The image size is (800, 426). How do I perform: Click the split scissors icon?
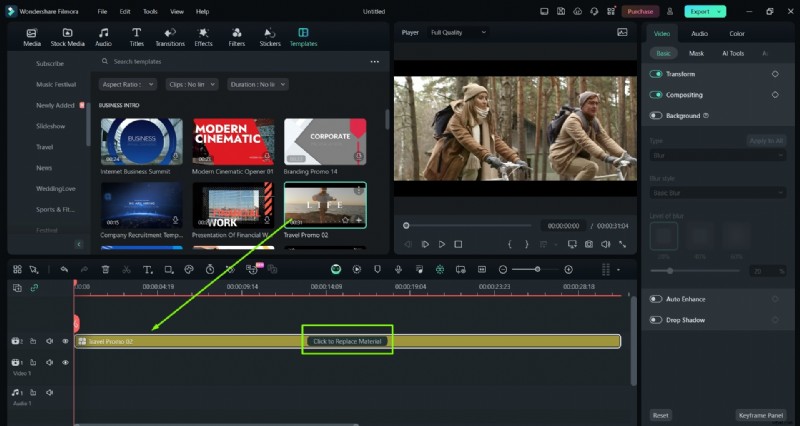[126, 269]
